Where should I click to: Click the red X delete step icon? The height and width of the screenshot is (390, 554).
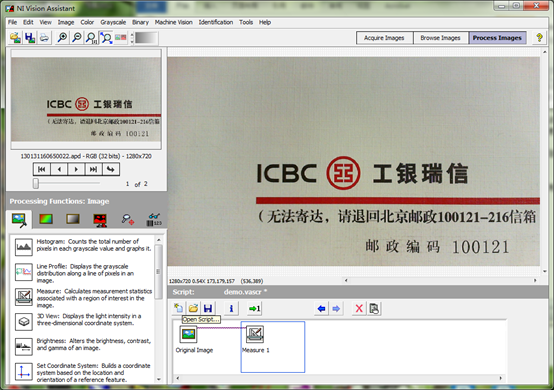coord(359,308)
